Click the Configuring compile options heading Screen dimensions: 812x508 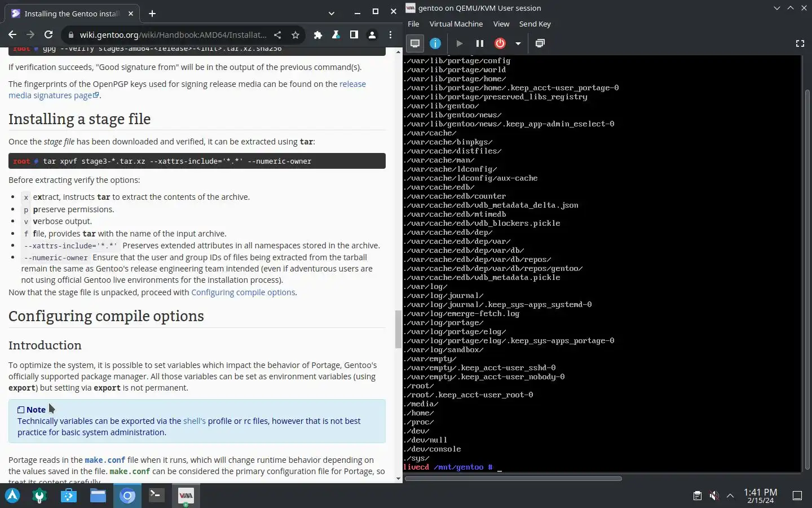click(106, 316)
